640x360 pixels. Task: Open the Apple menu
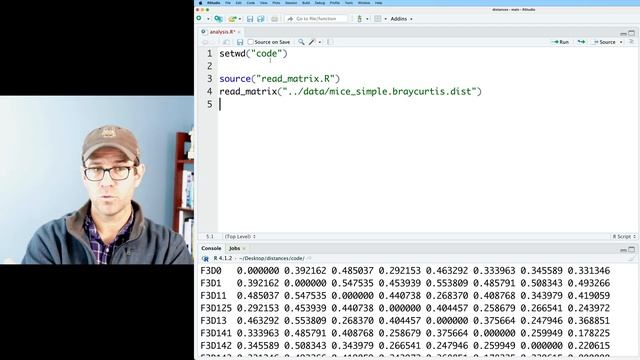(x=200, y=3)
